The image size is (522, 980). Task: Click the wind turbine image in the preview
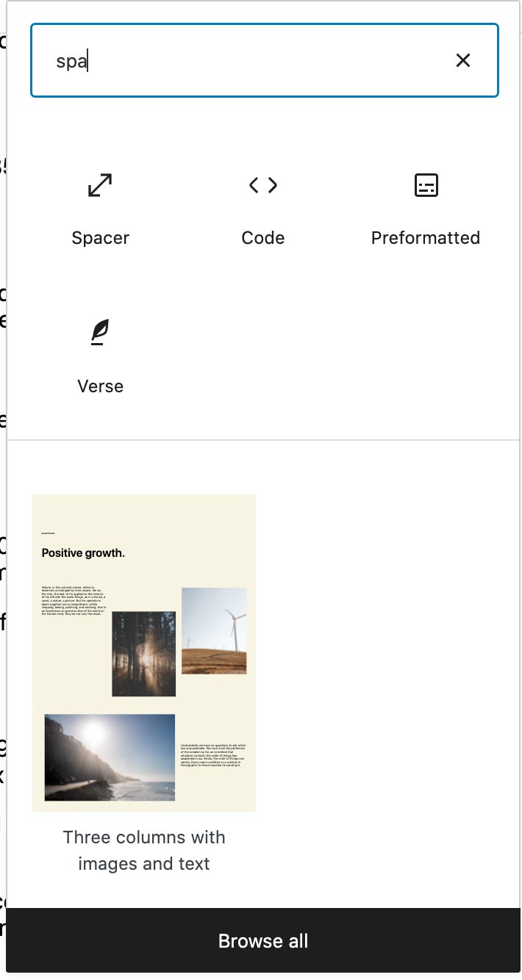coord(214,630)
